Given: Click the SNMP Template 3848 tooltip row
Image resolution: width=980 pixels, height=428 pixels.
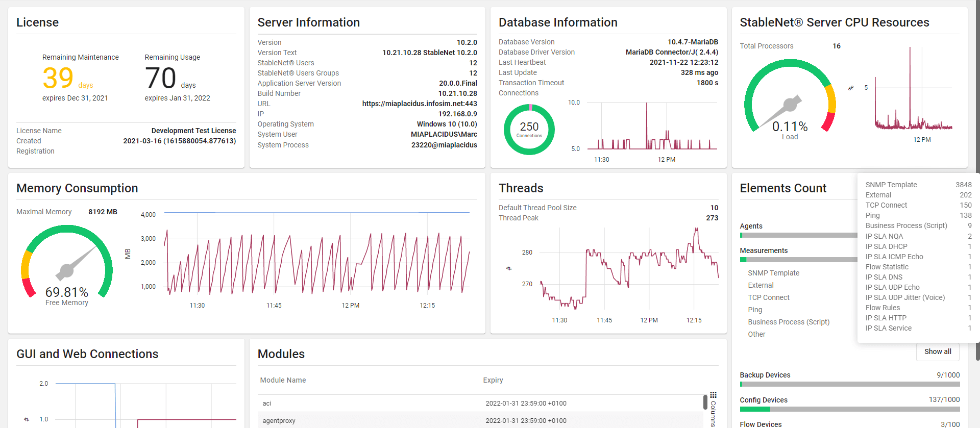Looking at the screenshot, I should [x=919, y=185].
